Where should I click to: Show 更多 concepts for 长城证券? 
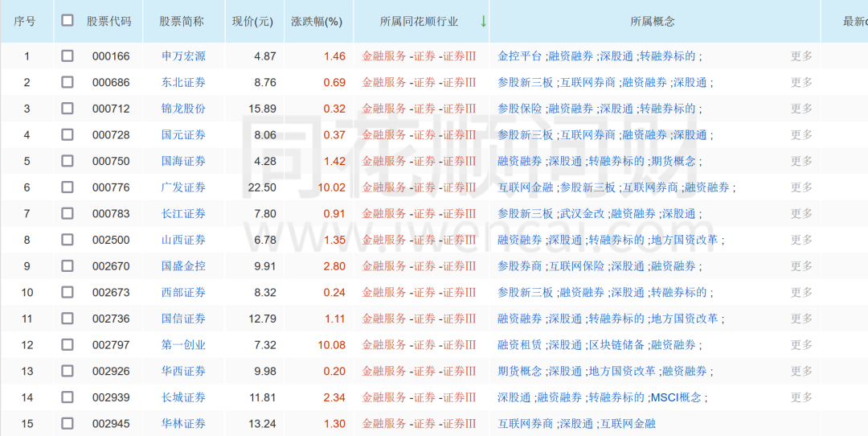click(x=801, y=397)
